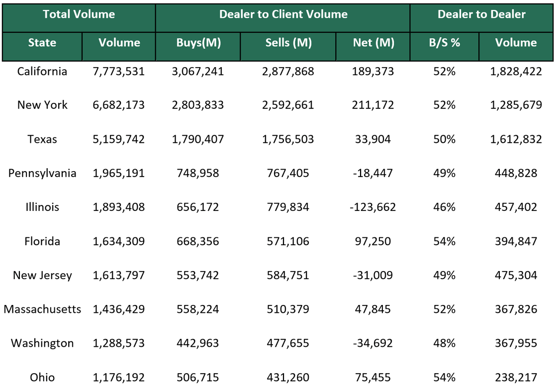Select the Washington state cell
The width and height of the screenshot is (557, 392).
42,343
